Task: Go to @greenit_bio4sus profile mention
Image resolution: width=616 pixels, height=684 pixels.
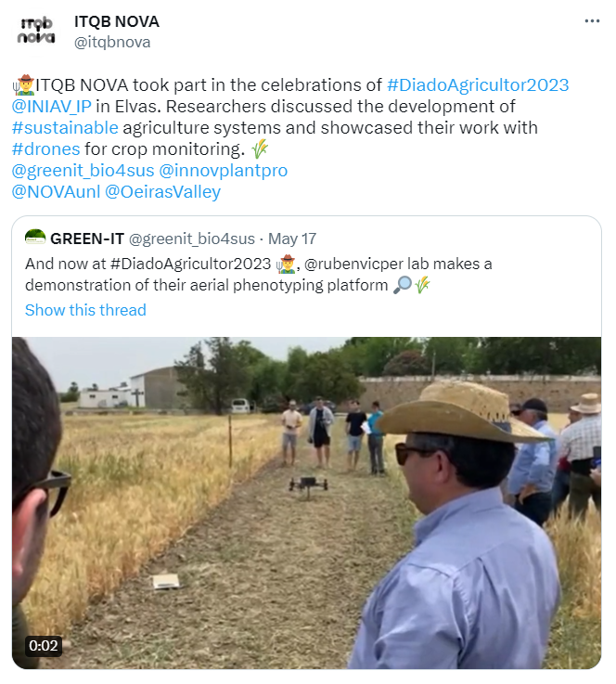Action: click(83, 171)
